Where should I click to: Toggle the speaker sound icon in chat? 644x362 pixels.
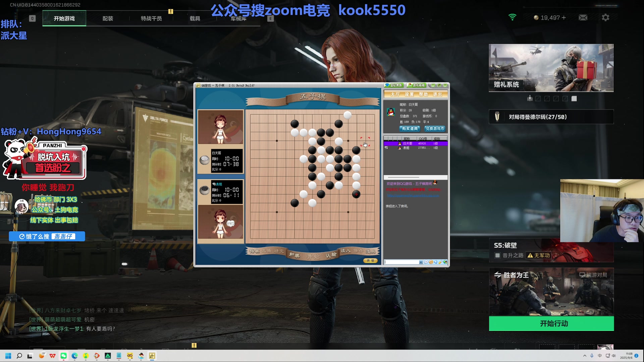(435, 262)
